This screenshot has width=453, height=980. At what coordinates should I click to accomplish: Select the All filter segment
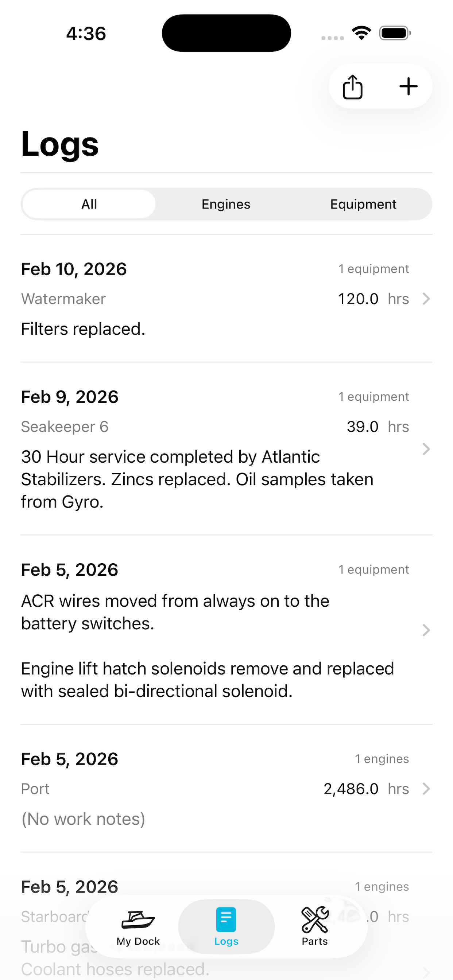tap(89, 204)
